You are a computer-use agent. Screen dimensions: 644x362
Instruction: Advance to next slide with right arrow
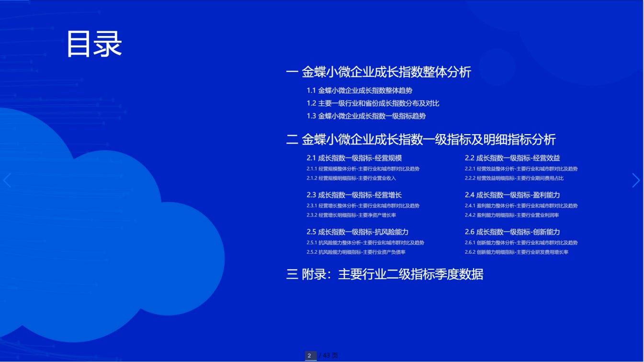pos(636,181)
